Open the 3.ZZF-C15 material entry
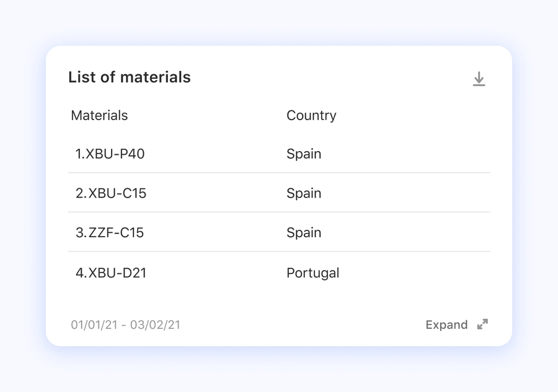Viewport: 558px width, 392px height. click(x=110, y=233)
